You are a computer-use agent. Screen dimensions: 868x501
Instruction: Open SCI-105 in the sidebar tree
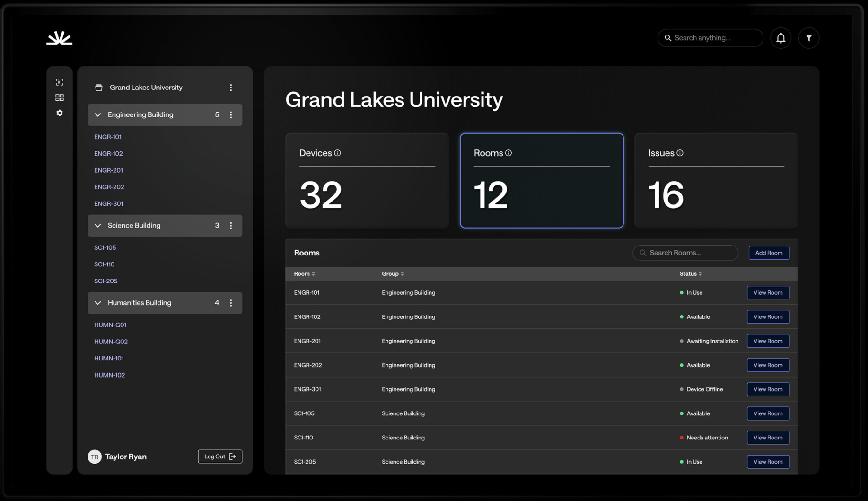105,247
